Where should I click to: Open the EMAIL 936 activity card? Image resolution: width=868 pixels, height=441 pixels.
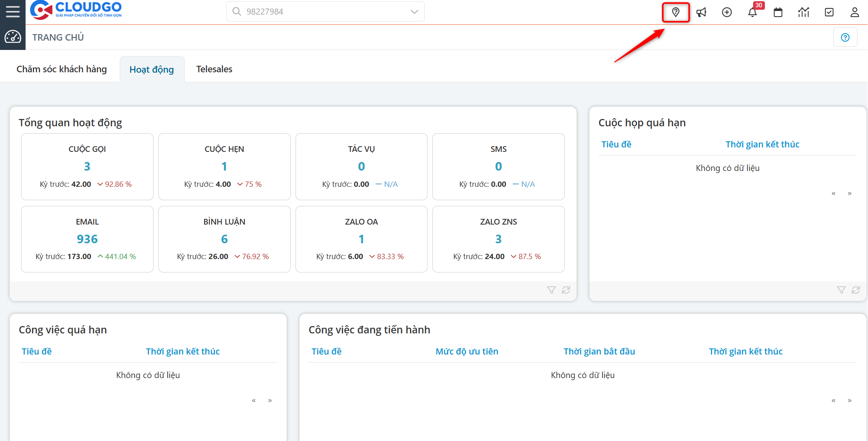(87, 239)
